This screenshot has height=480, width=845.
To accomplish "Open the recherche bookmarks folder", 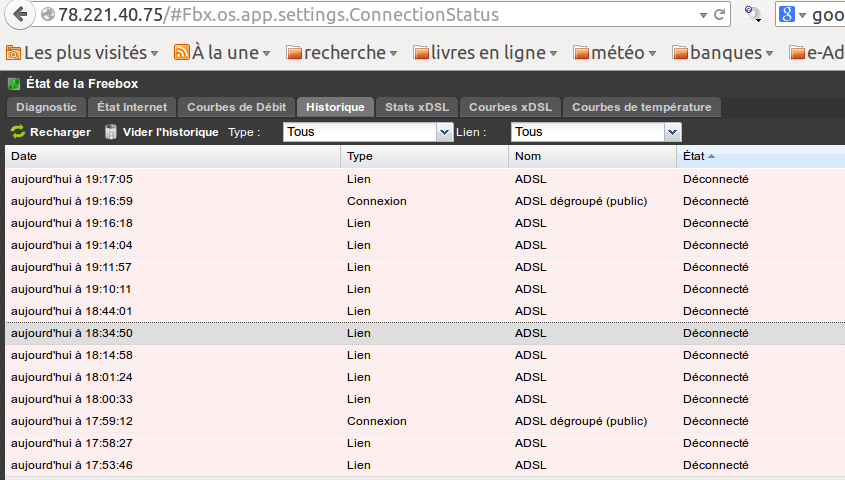I will pos(342,53).
